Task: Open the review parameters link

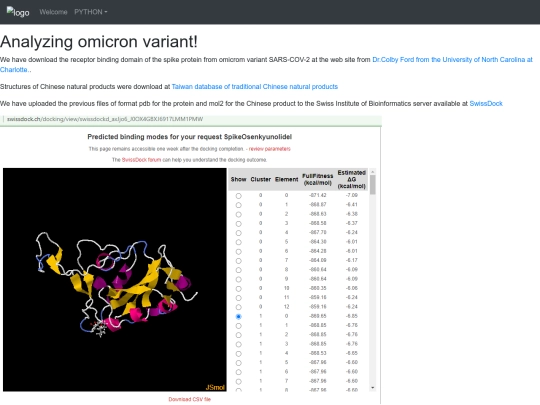Action: point(270,149)
